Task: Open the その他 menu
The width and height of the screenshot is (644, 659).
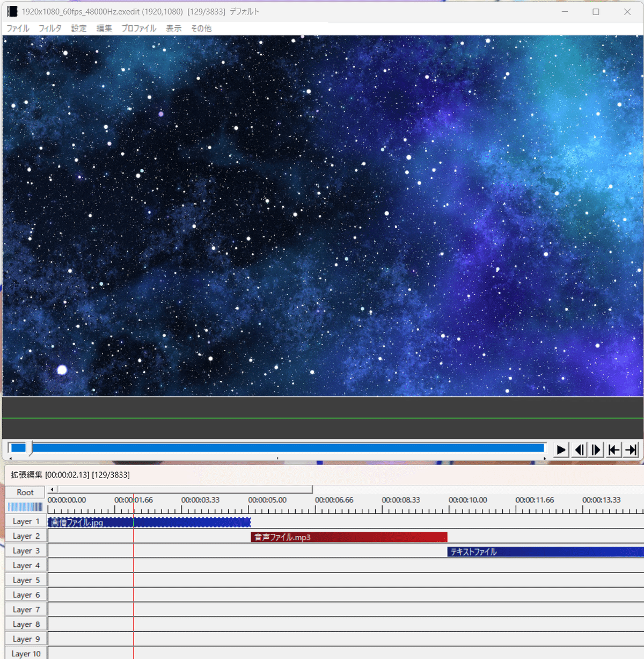Action: pos(201,28)
